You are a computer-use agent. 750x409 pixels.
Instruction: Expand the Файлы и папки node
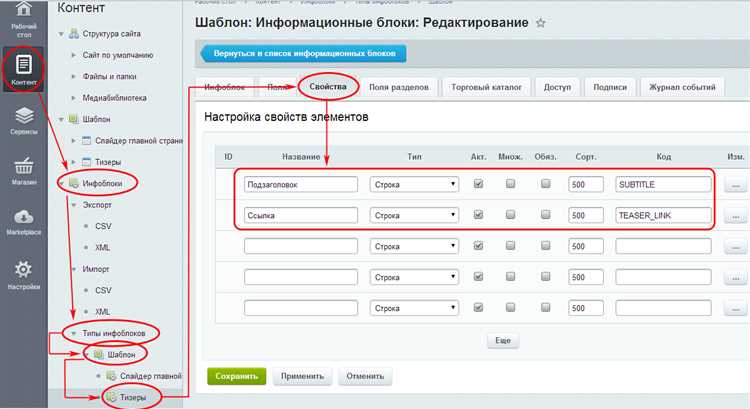point(73,77)
